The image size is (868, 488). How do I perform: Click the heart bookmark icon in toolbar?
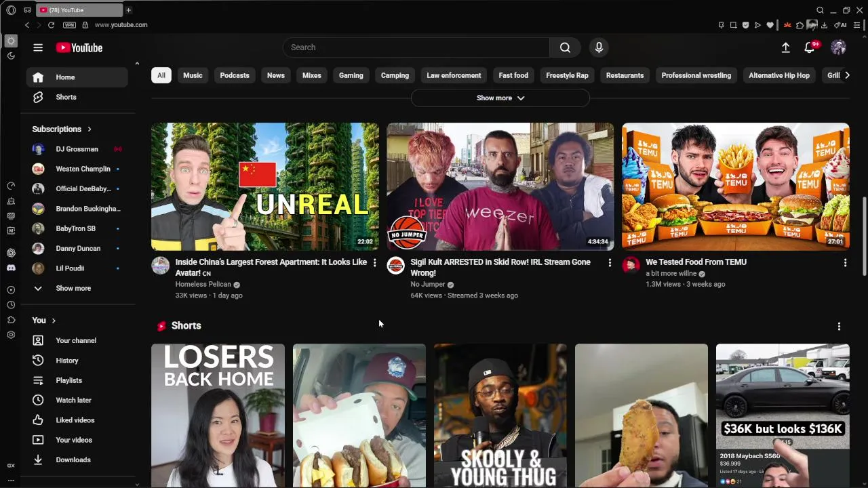tap(770, 25)
